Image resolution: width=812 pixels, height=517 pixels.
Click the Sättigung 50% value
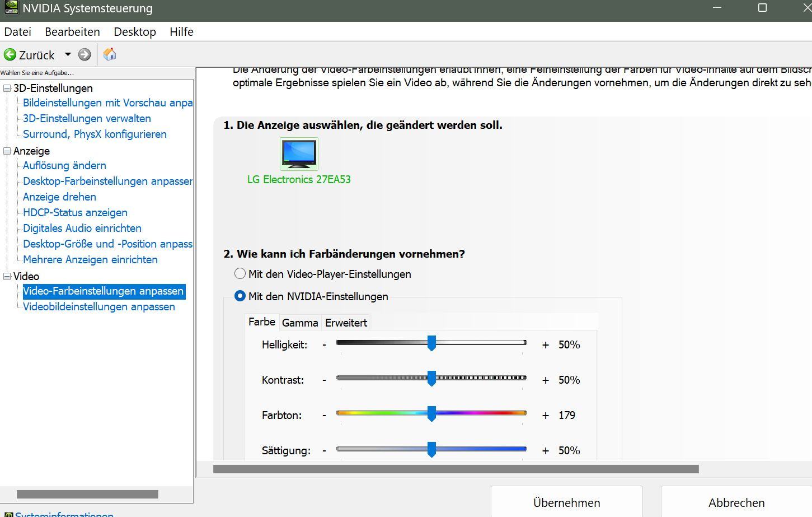pyautogui.click(x=569, y=450)
